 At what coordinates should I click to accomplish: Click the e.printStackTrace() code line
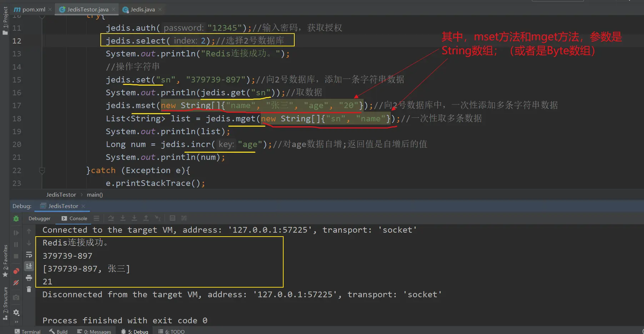coord(155,183)
